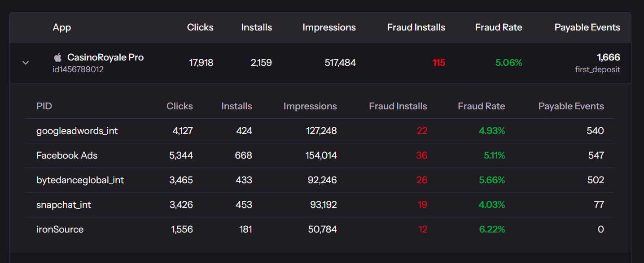Select the App column header

[x=61, y=27]
